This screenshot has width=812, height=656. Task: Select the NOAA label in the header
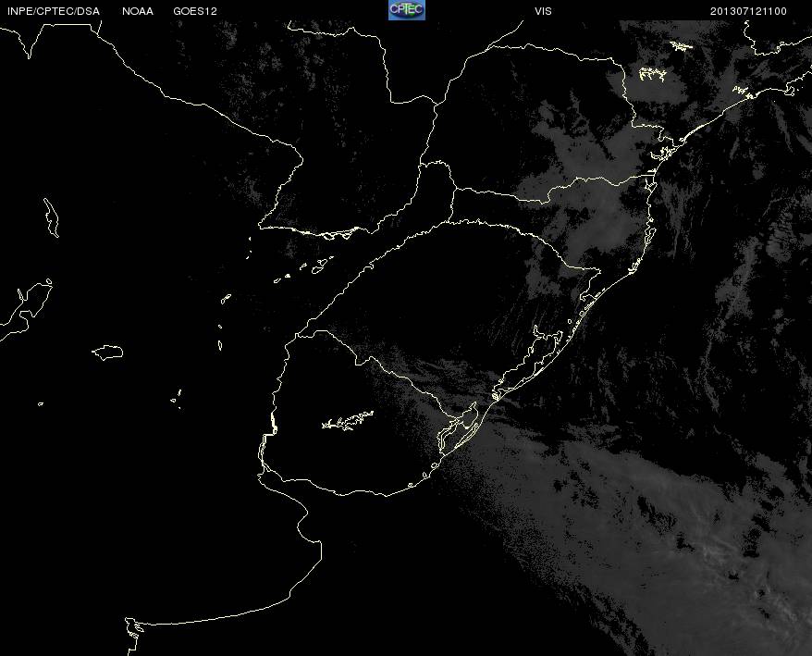coord(138,11)
